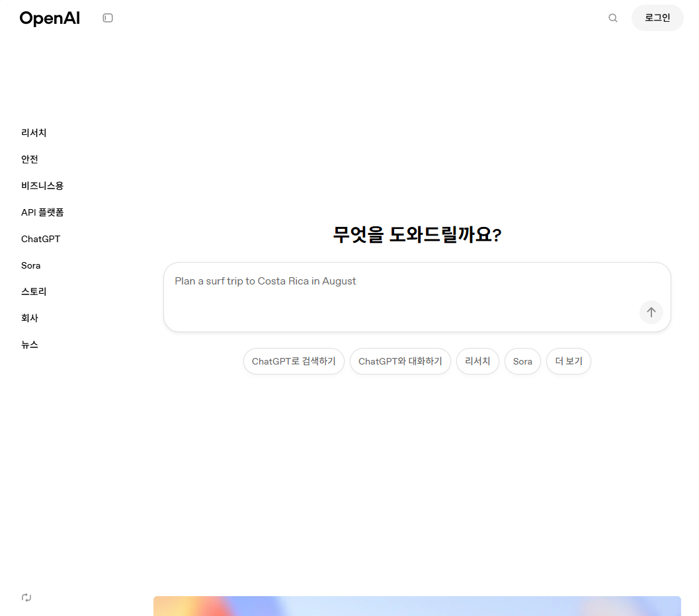Choose the ChatGPT로 검색하기 chip

[294, 361]
